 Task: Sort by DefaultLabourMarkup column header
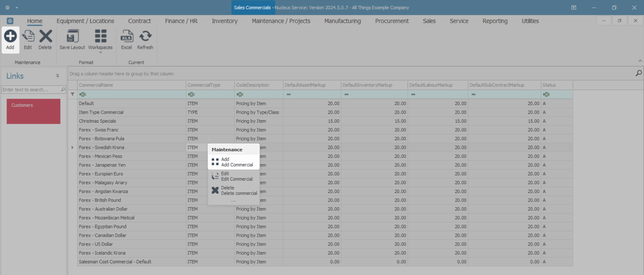[x=438, y=85]
